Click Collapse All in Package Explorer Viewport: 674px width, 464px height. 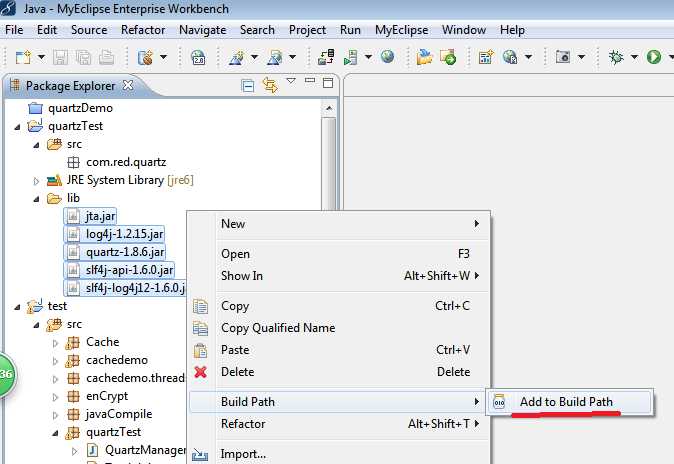pyautogui.click(x=248, y=86)
